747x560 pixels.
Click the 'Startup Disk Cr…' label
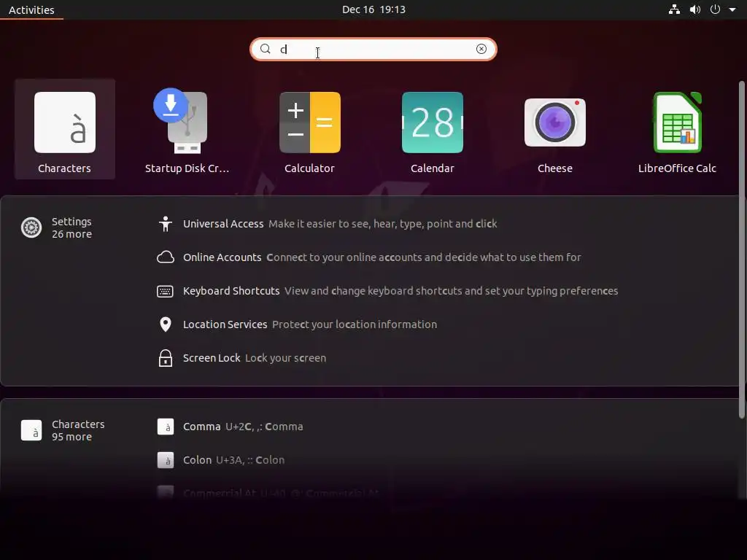tap(187, 168)
